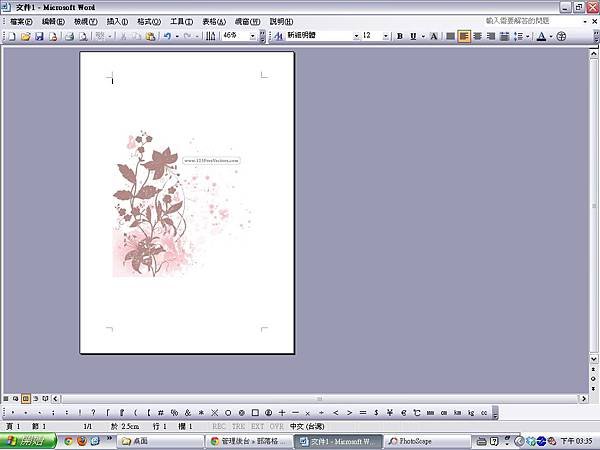Image resolution: width=600 pixels, height=450 pixels.
Task: Expand the Font Color dropdown arrow
Action: [551, 36]
